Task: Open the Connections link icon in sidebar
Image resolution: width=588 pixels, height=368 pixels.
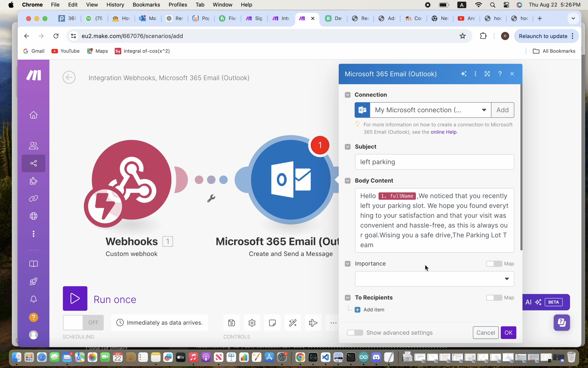Action: pyautogui.click(x=33, y=199)
